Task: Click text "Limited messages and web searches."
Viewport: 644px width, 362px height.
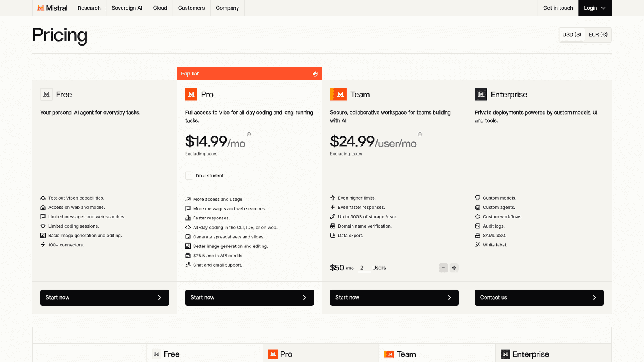Action: point(87,217)
